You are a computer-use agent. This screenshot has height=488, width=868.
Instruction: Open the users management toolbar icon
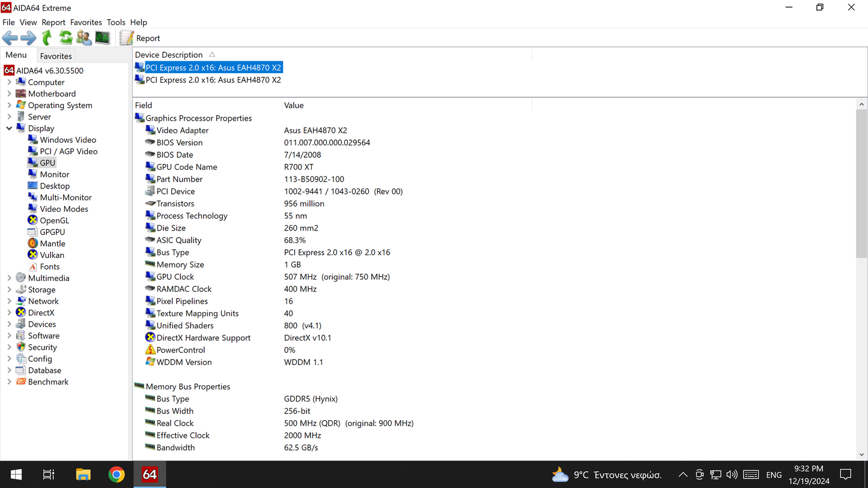point(84,38)
